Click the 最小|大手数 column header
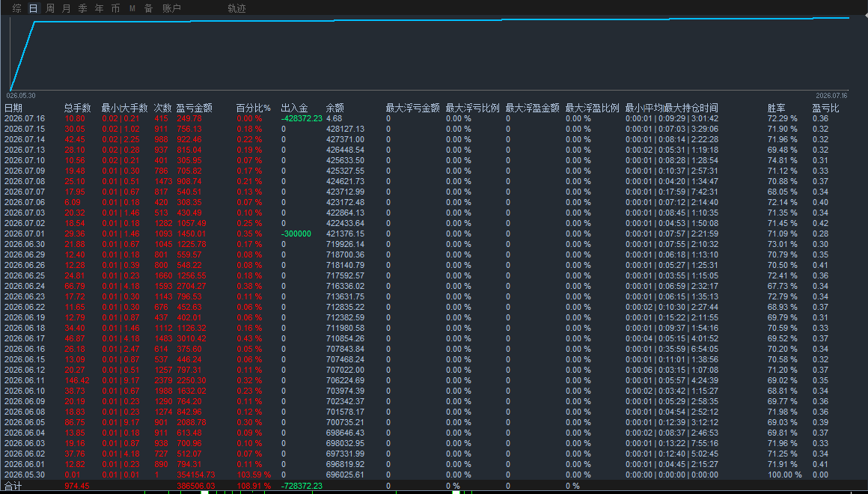 tap(124, 108)
